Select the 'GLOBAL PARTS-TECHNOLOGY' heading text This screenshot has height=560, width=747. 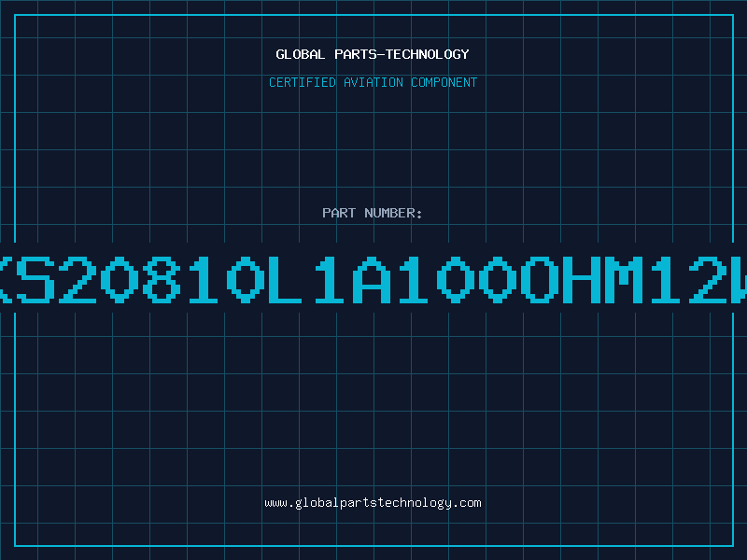373,54
